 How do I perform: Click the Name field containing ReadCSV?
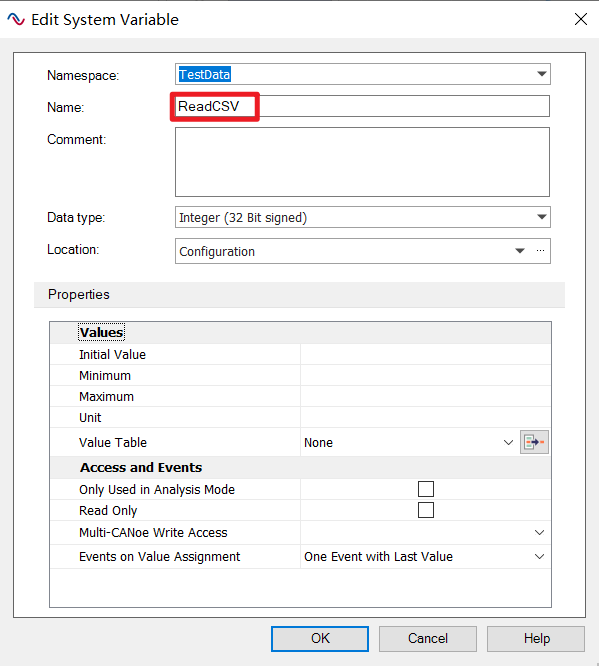tap(362, 106)
